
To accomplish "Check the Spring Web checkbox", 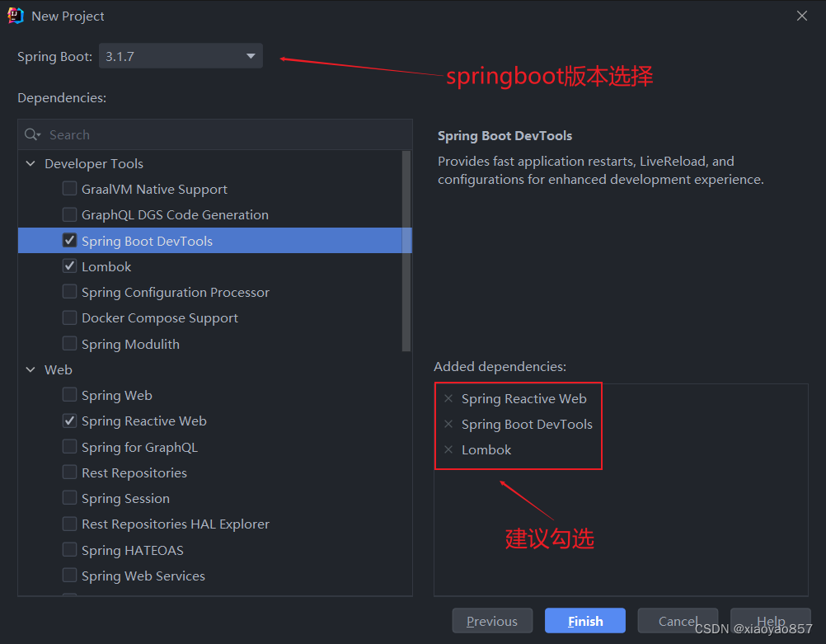I will click(69, 395).
